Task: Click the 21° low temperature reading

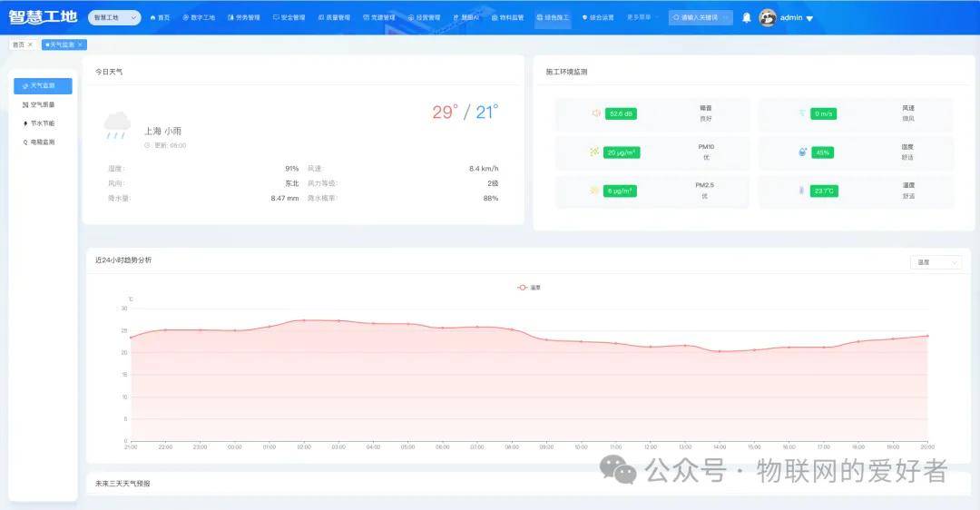Action: (x=487, y=112)
